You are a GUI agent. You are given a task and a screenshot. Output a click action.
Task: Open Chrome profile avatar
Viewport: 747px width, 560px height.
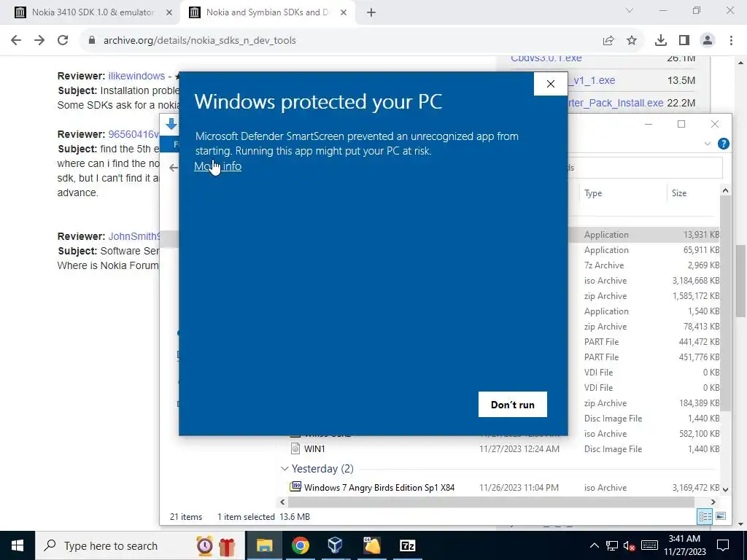[x=708, y=41]
